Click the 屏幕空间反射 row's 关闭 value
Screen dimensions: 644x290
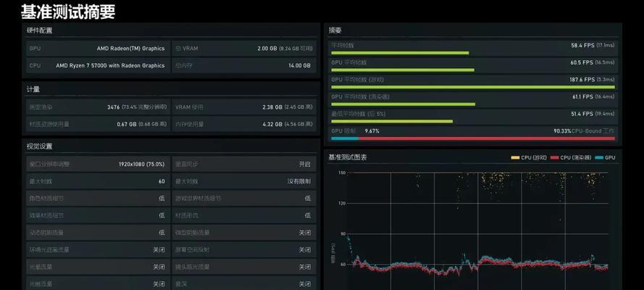tap(305, 249)
